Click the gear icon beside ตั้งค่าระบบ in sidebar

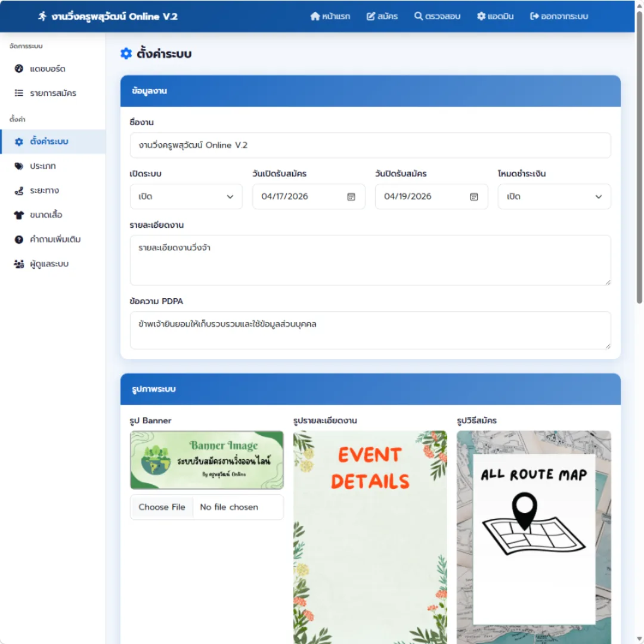19,142
